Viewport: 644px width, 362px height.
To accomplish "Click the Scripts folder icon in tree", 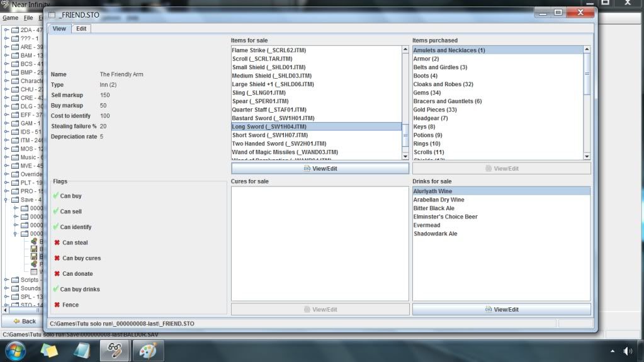I will (15, 280).
